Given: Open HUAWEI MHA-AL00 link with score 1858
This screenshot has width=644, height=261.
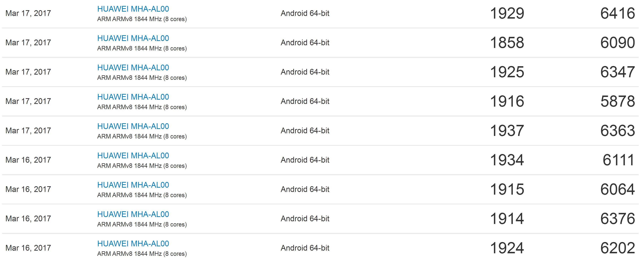Looking at the screenshot, I should (133, 38).
